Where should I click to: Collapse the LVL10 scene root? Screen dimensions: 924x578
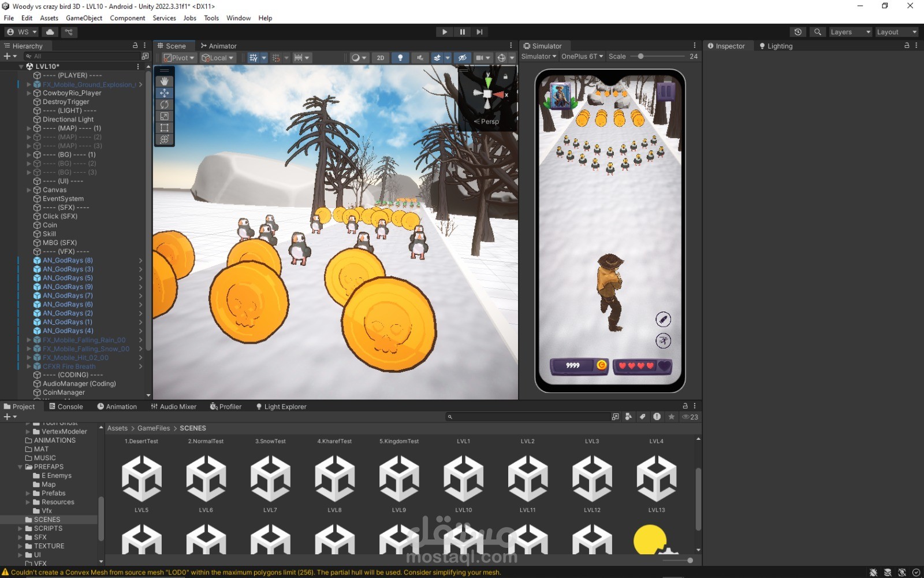click(x=21, y=66)
